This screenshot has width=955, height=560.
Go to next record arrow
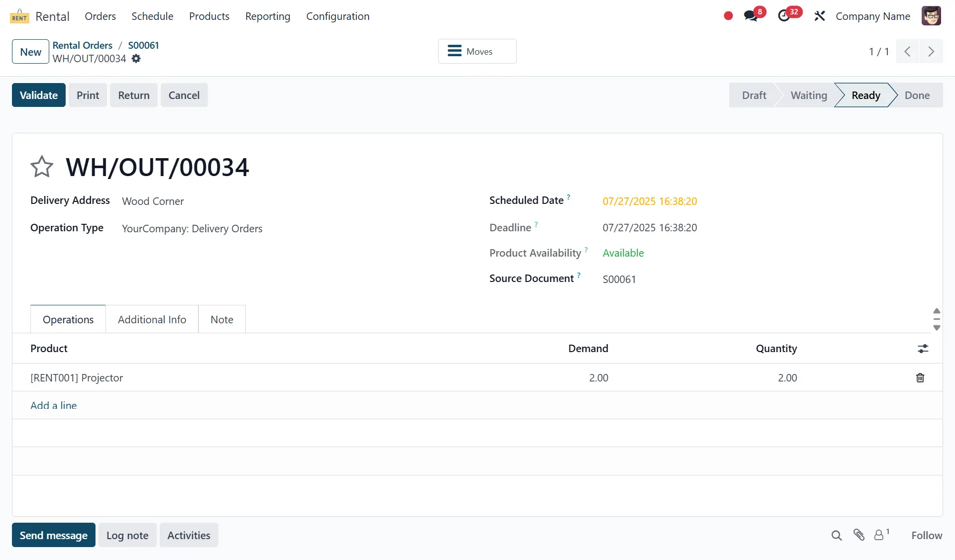(x=931, y=52)
